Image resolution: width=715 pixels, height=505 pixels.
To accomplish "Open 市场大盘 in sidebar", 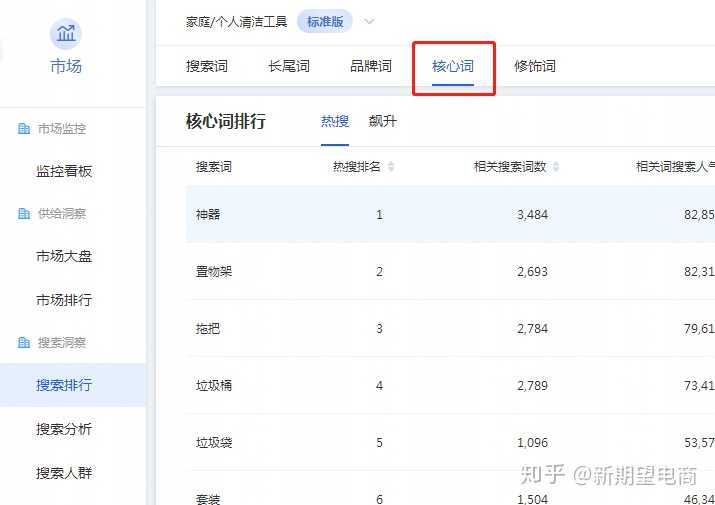I will [64, 256].
